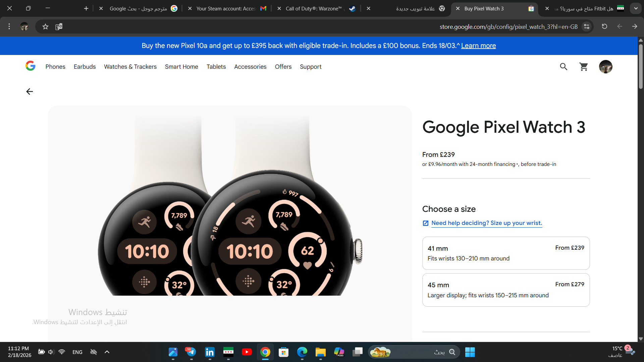Select the 45 mm size option
The image size is (644, 362).
coord(506,290)
